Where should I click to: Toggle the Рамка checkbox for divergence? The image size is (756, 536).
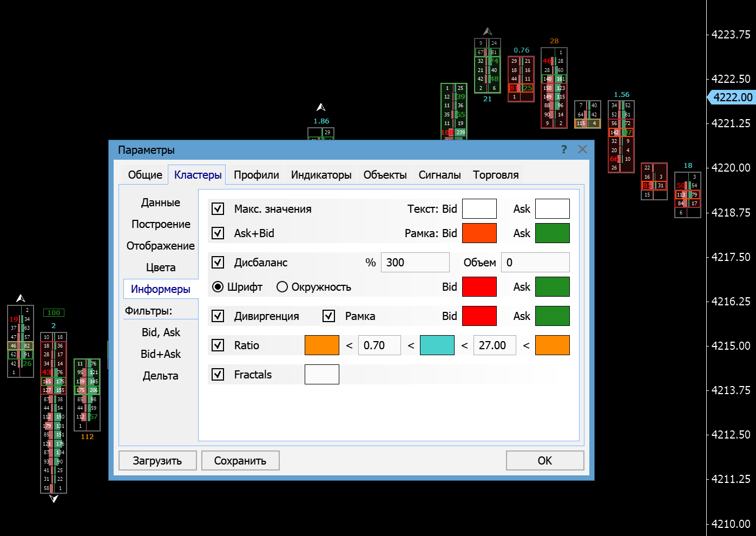329,316
